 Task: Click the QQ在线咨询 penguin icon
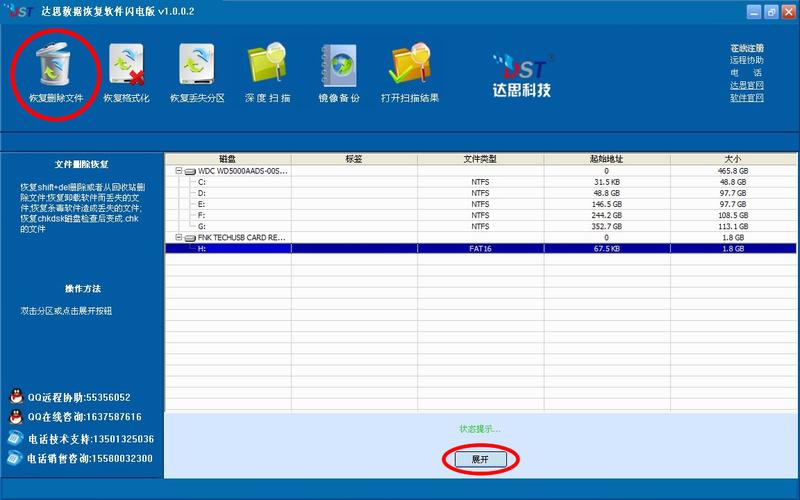click(16, 417)
